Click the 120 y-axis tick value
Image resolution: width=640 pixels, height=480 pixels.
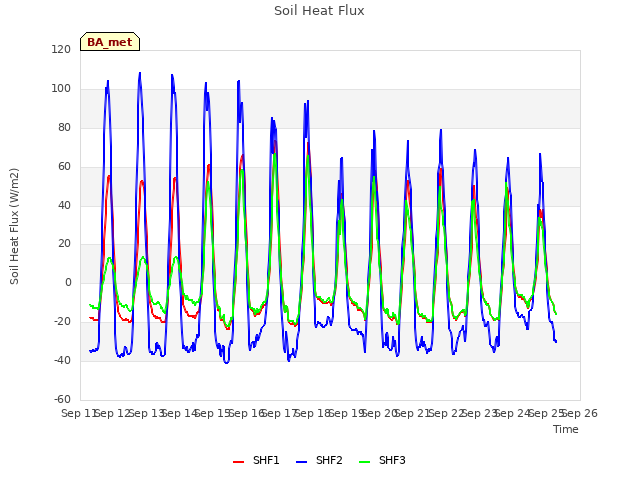(61, 49)
